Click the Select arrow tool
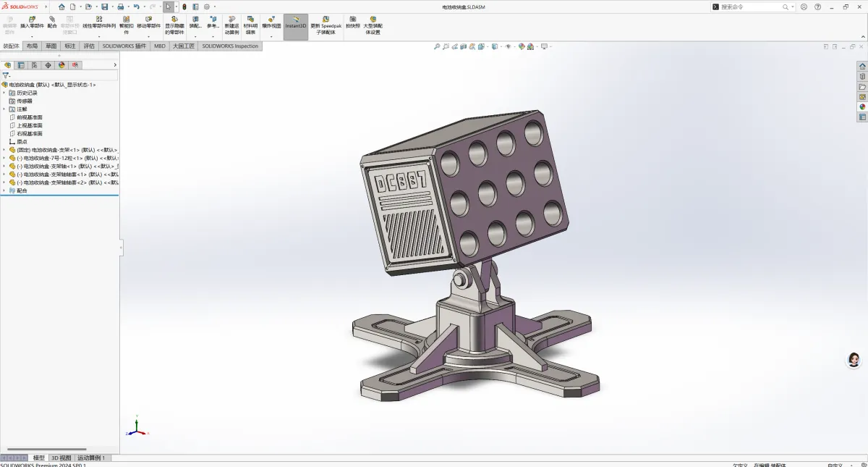Viewport: 868px width, 467px height. 169,7
